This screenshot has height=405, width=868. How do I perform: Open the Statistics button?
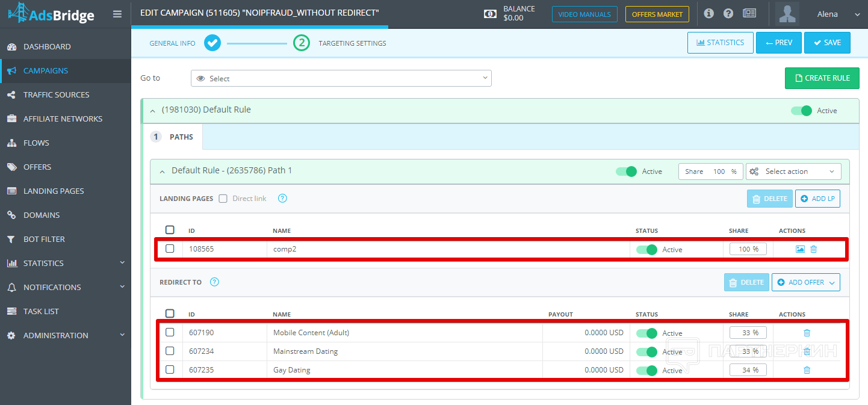pos(721,43)
